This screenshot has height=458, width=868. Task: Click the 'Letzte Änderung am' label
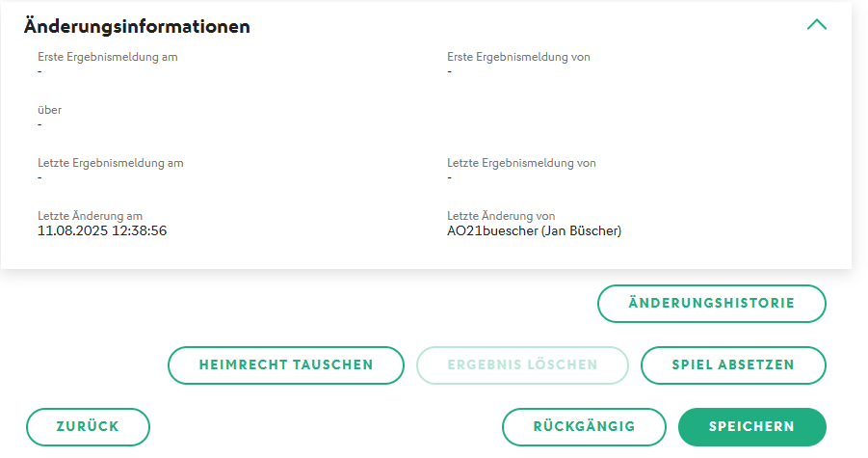[91, 216]
